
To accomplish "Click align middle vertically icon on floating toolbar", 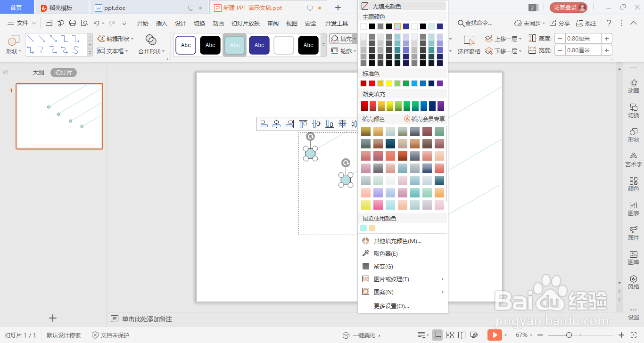I will click(316, 124).
